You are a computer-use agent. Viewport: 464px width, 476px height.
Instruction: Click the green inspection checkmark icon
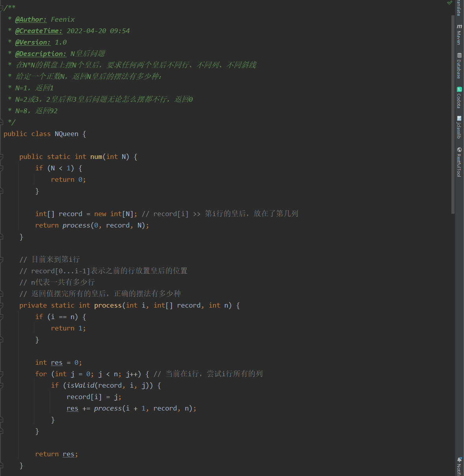449,3
